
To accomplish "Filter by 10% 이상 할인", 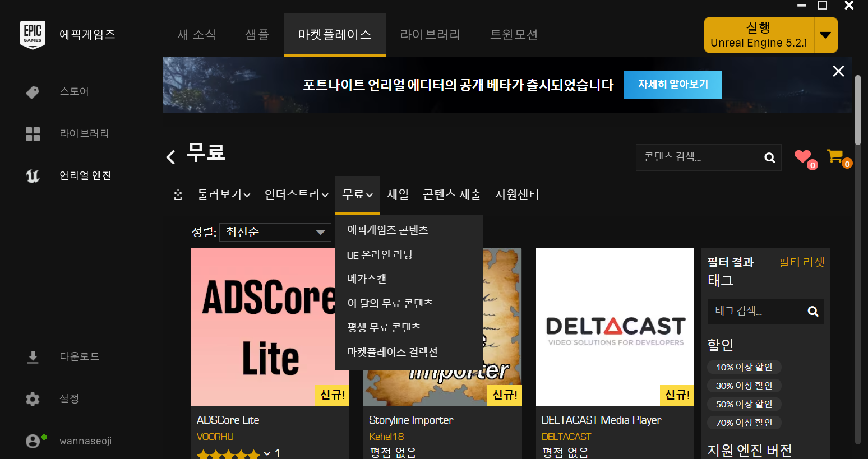I will coord(745,367).
